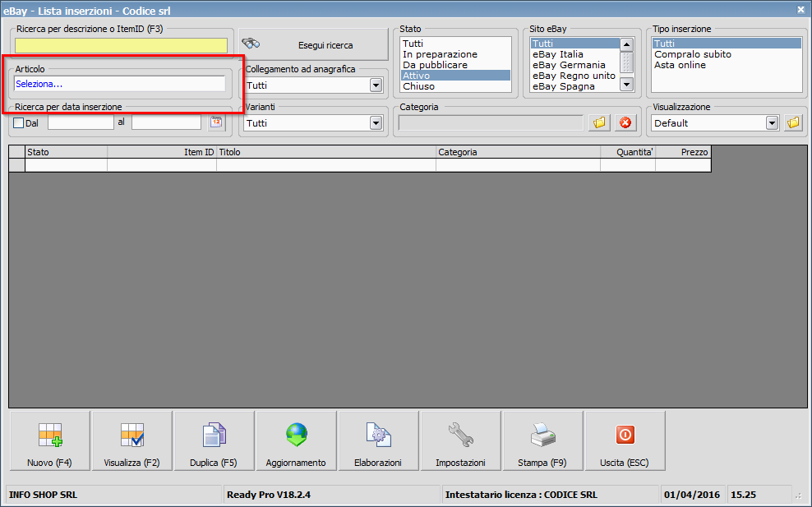Select Tutti in Sito eBay list
Viewport: 812px width, 507px height.
coord(574,44)
